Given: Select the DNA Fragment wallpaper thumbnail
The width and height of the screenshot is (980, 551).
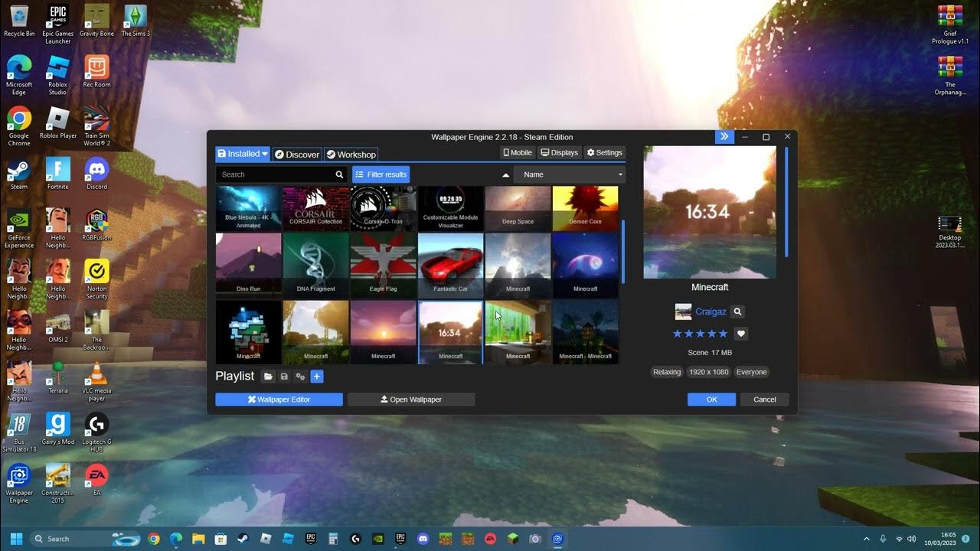Looking at the screenshot, I should pyautogui.click(x=316, y=266).
